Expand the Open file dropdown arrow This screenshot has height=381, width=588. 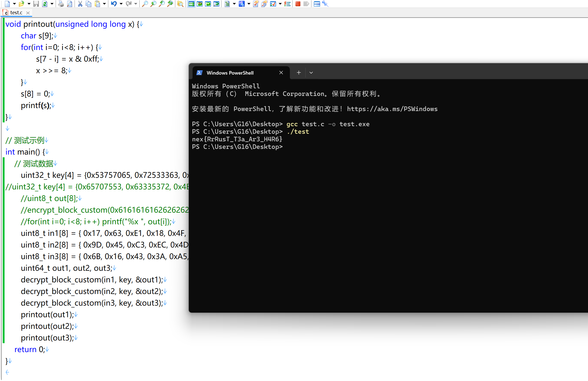(29, 4)
